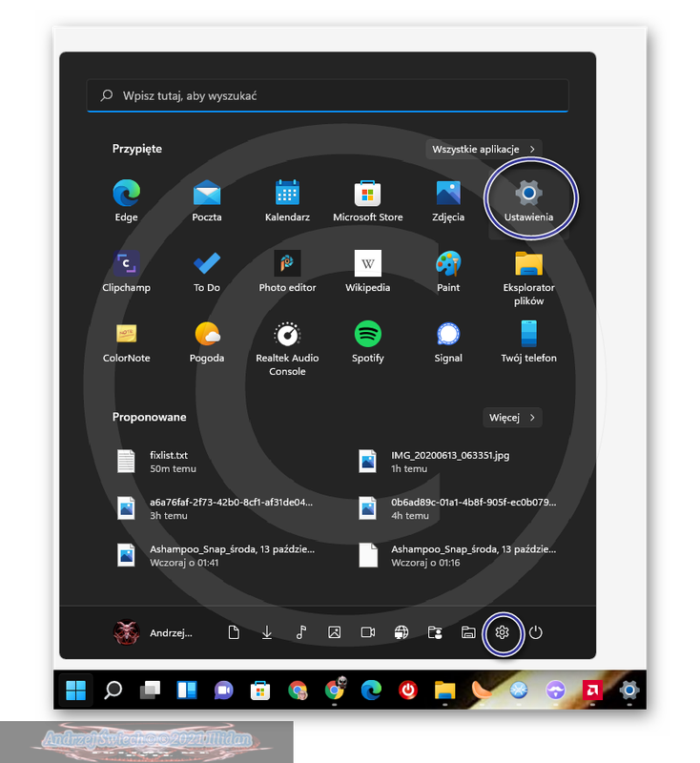The height and width of the screenshot is (763, 700).
Task: Open Downloads folder icon in Start footer
Action: point(267,632)
